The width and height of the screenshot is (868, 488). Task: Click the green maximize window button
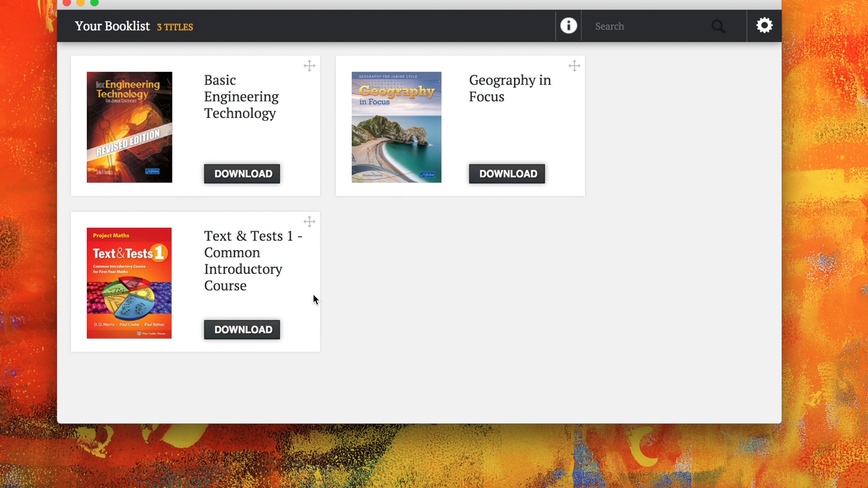[x=94, y=3]
